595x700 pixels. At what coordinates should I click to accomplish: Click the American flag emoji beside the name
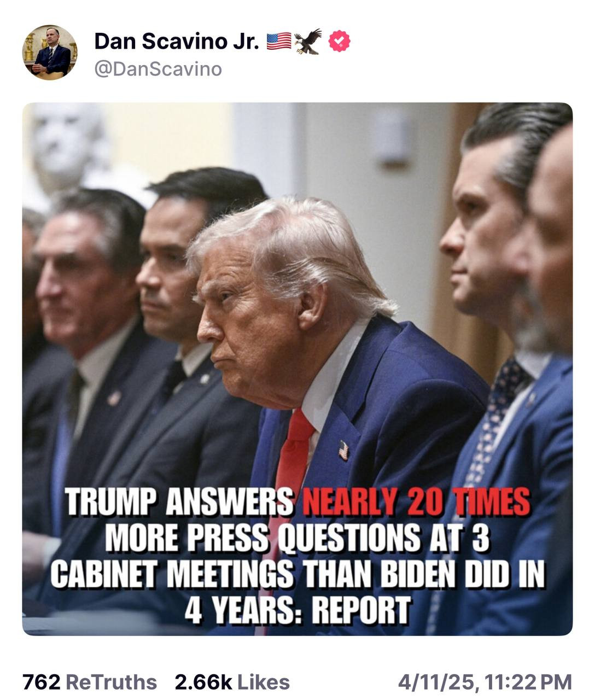point(279,41)
